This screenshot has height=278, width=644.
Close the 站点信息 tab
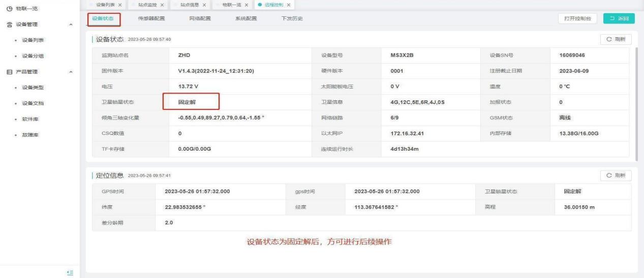point(204,5)
